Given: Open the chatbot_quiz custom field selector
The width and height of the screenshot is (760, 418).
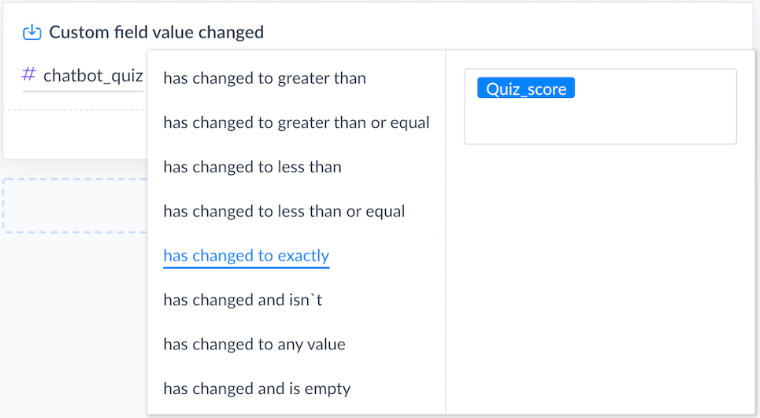Looking at the screenshot, I should 83,76.
